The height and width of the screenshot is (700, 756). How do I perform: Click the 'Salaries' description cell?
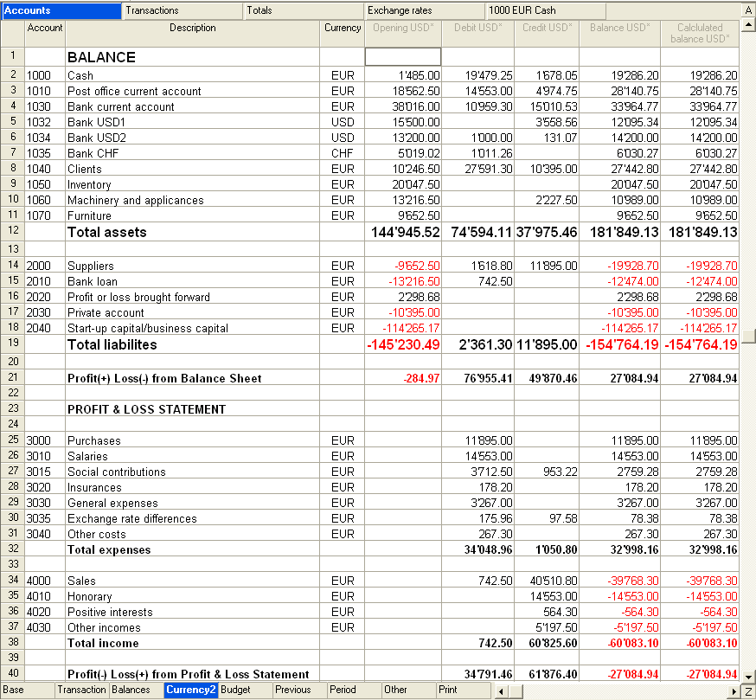[192, 456]
